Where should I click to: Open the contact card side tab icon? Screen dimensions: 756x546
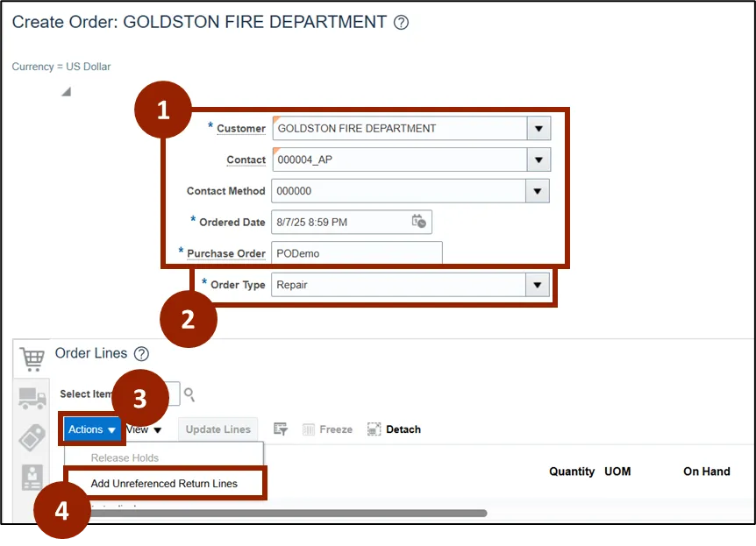(32, 477)
